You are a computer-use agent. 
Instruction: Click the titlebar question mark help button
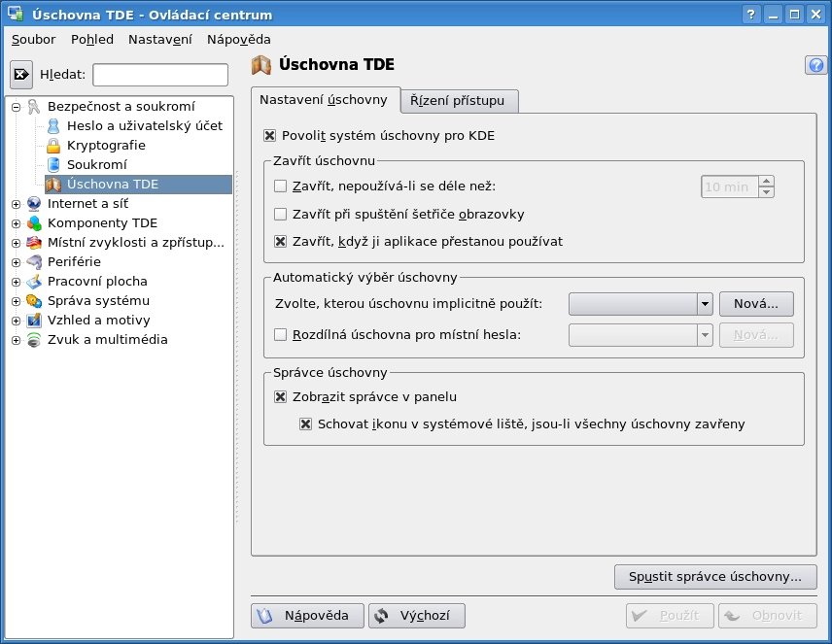(x=750, y=15)
